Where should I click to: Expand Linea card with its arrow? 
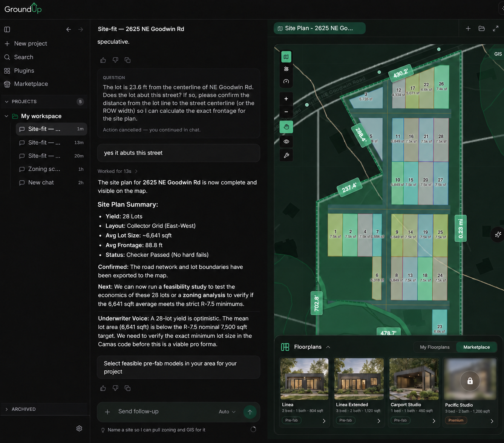pyautogui.click(x=324, y=421)
